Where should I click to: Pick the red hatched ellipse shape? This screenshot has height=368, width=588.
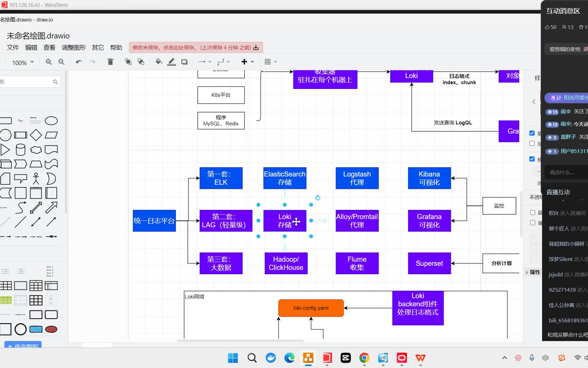pos(51,329)
